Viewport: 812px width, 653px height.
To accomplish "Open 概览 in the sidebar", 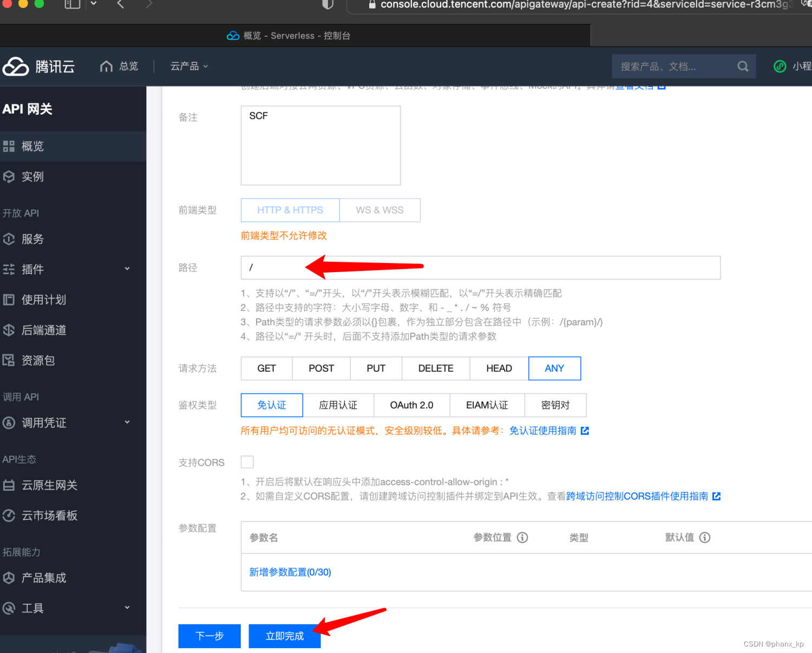I will coord(73,146).
